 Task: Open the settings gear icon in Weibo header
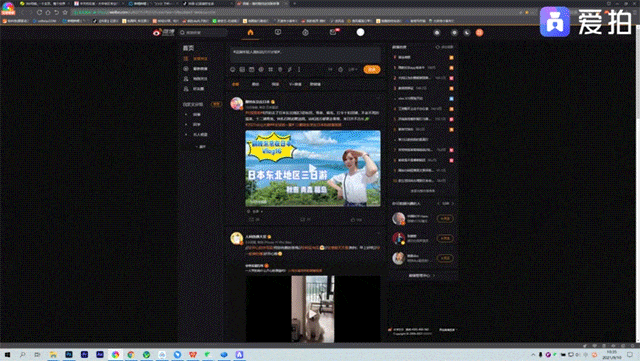(x=454, y=33)
